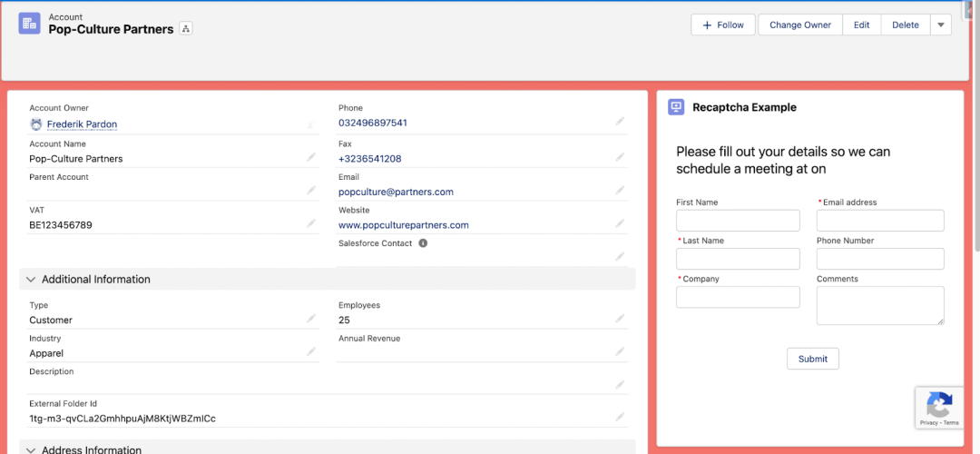Edit Salesforce Contact with pencil icon
This screenshot has height=454, width=980.
[x=620, y=256]
